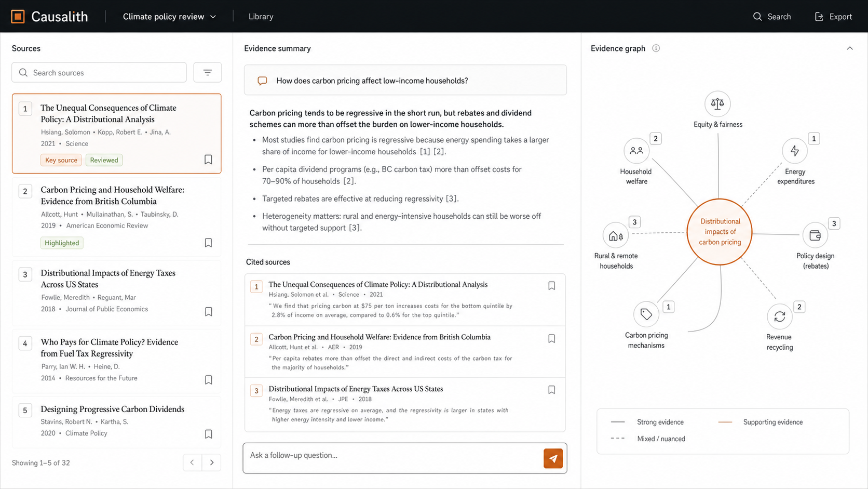
Task: Open cited source 2 title link
Action: pos(379,337)
